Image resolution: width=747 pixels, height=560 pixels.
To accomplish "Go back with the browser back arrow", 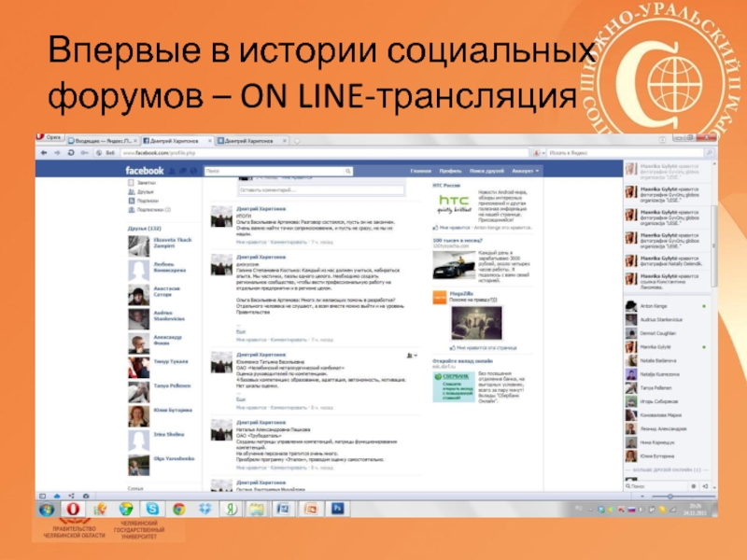I will point(44,153).
